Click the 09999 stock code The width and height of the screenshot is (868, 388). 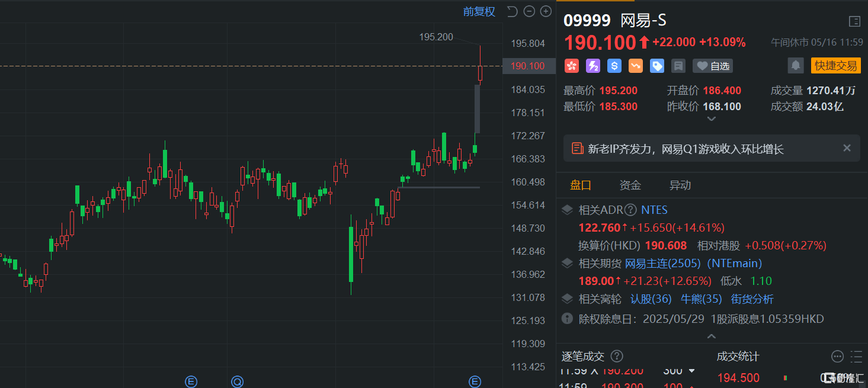[587, 20]
